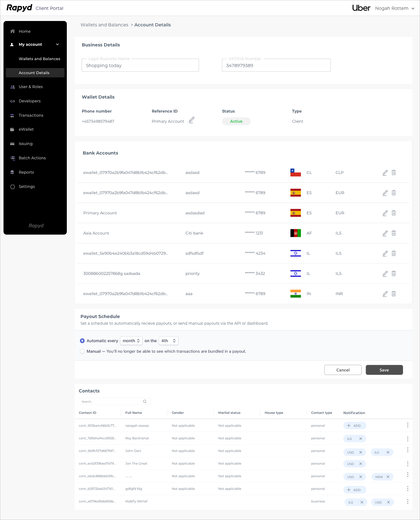Choose the Manual payout radio button

tap(82, 351)
